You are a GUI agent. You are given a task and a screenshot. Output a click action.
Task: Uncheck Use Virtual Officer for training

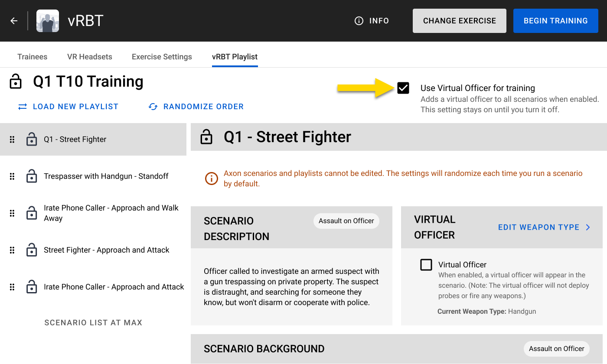403,88
